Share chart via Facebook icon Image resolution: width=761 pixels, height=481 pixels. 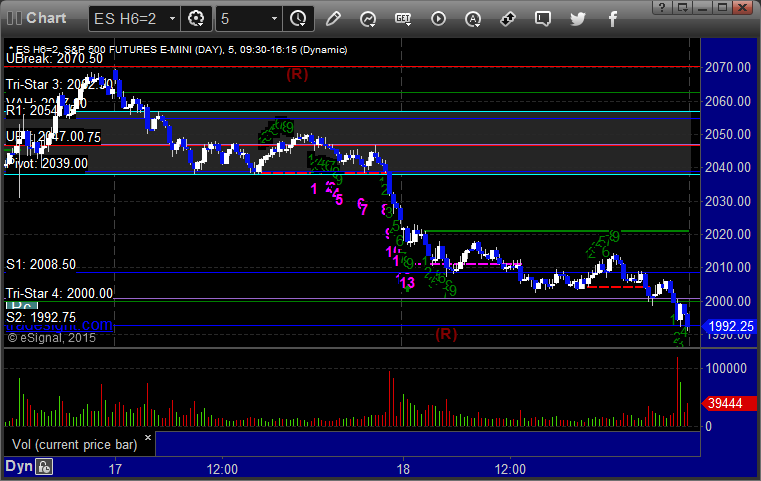[x=613, y=19]
